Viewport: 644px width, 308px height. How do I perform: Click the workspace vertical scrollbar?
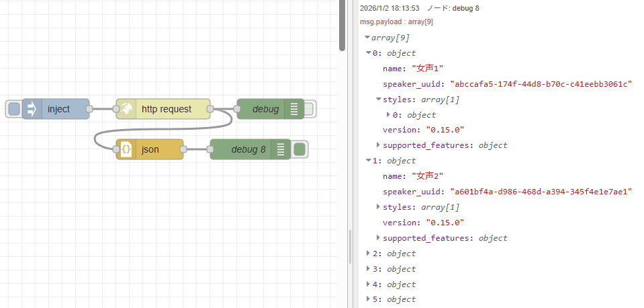[342, 27]
